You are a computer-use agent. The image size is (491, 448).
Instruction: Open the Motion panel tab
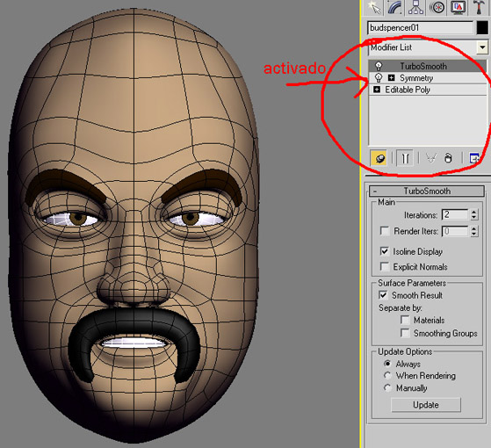[x=437, y=8]
